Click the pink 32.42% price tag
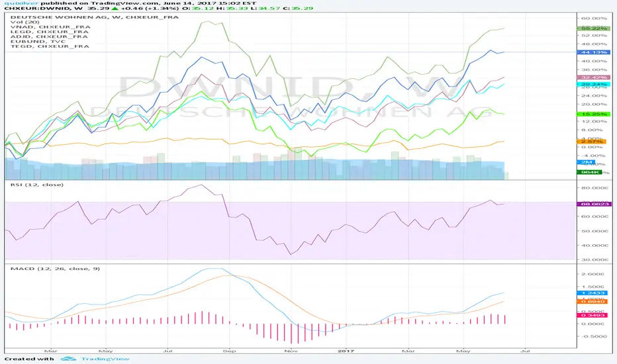Image resolution: width=617 pixels, height=364 pixels. tap(593, 77)
